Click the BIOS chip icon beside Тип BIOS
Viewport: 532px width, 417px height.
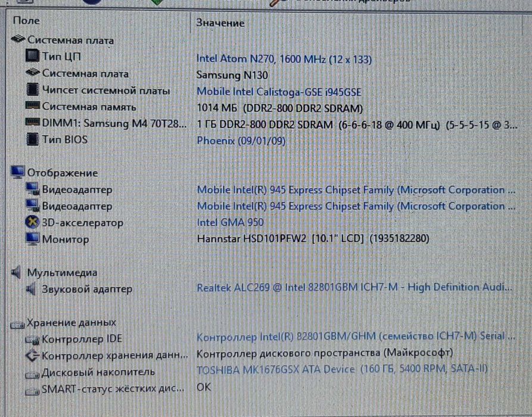click(33, 139)
